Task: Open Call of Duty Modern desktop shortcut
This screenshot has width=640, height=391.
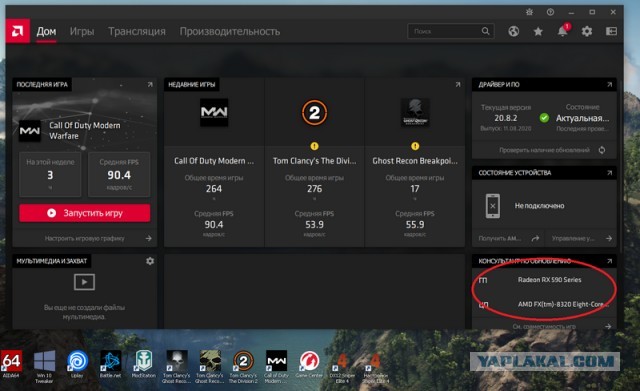Action: coord(276,366)
